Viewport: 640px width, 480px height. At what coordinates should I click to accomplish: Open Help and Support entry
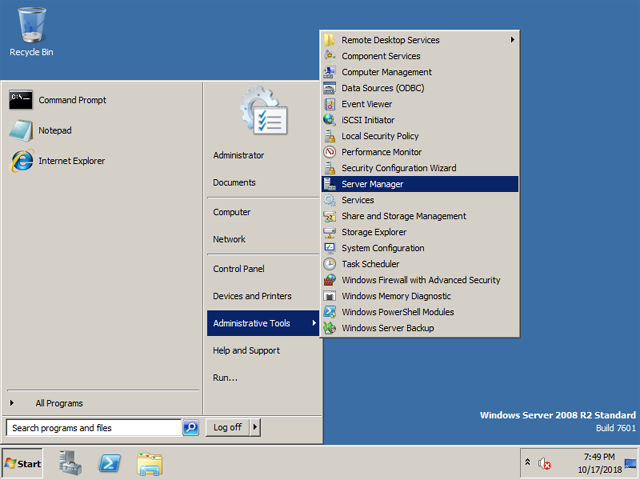tap(263, 350)
